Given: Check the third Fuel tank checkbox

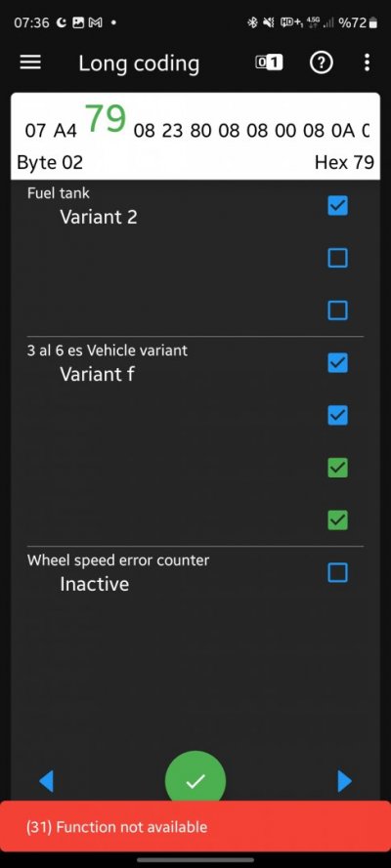Looking at the screenshot, I should tap(338, 310).
